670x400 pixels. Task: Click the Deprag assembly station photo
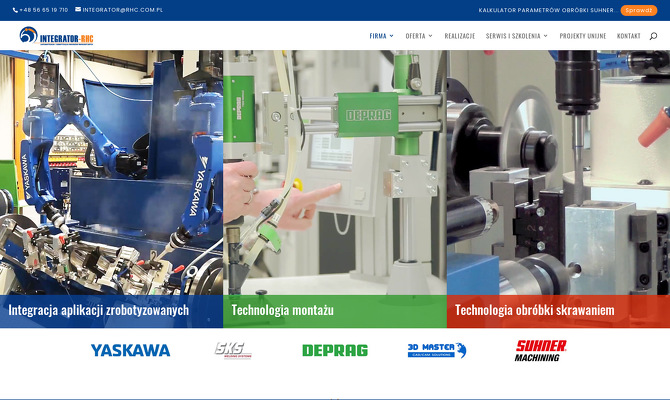click(335, 173)
